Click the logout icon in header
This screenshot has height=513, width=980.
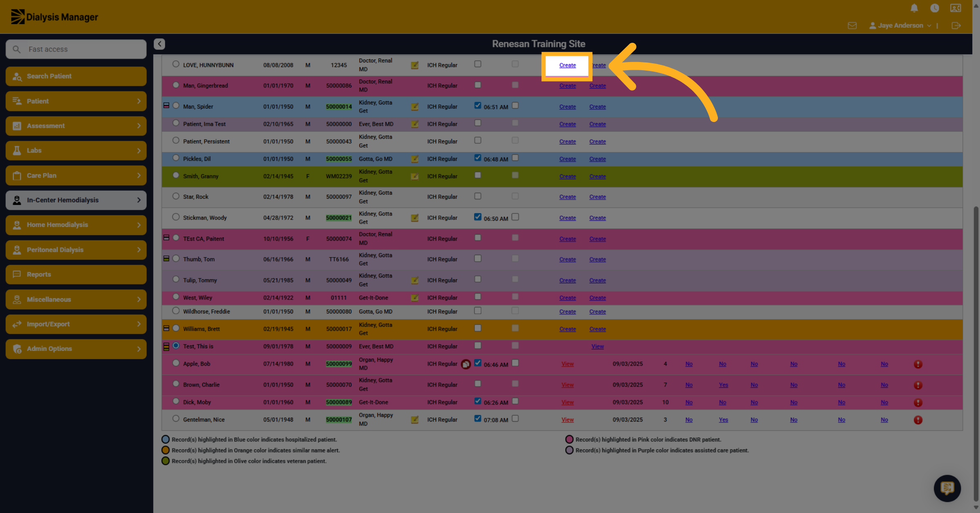[x=956, y=26]
